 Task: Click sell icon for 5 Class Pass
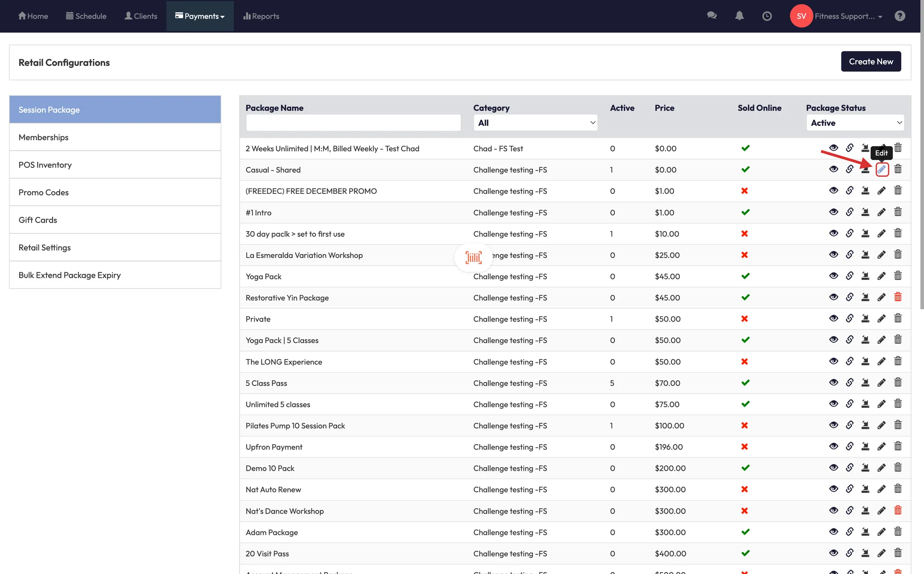coord(865,383)
